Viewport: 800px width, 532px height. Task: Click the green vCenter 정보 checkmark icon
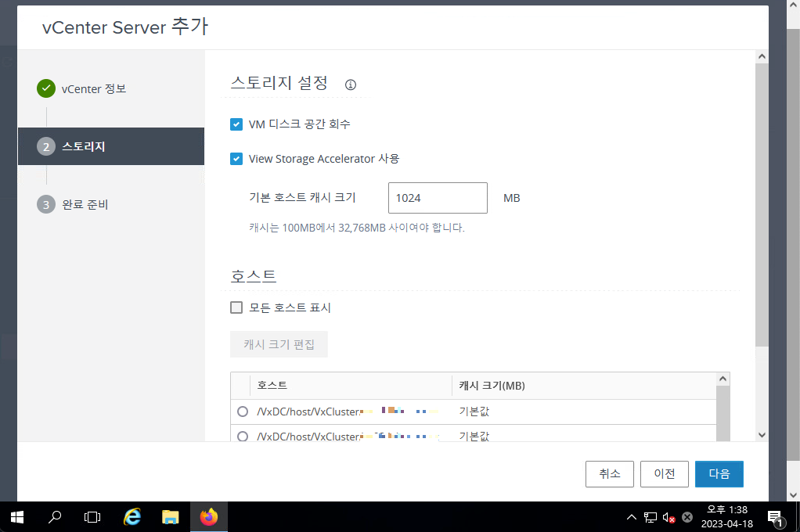point(46,88)
